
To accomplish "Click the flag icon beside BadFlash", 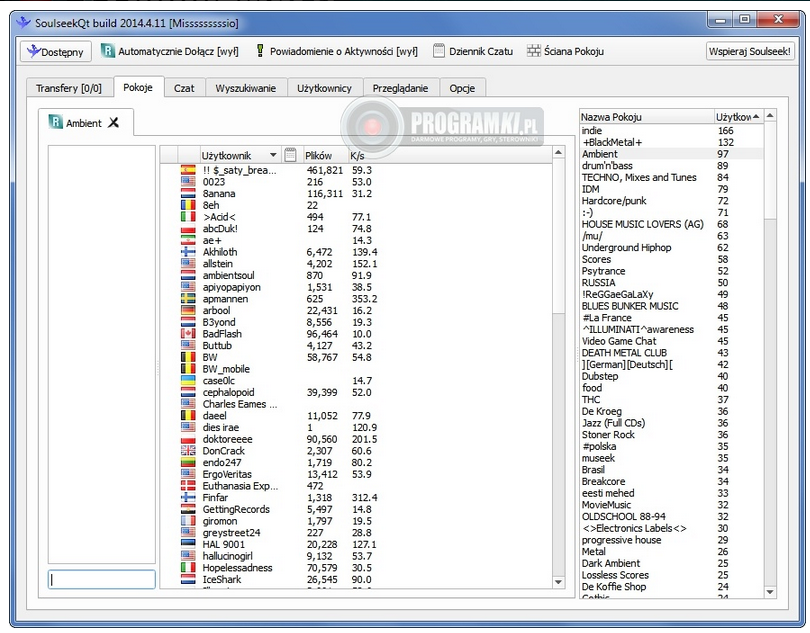I will tap(188, 334).
